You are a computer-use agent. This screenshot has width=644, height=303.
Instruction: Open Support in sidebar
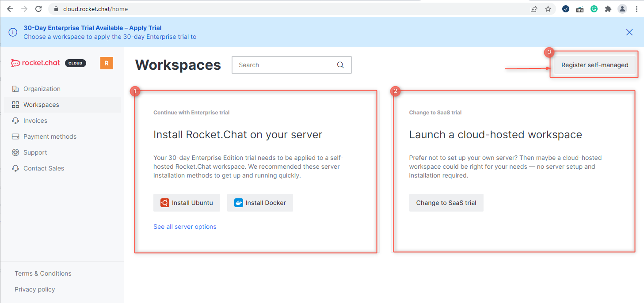(x=62, y=152)
